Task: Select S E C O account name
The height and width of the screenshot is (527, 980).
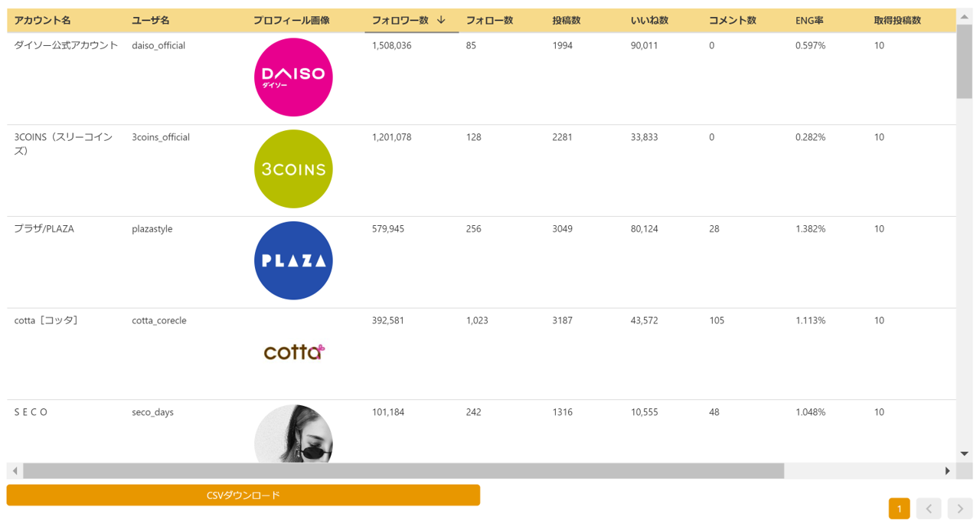Action: point(31,412)
